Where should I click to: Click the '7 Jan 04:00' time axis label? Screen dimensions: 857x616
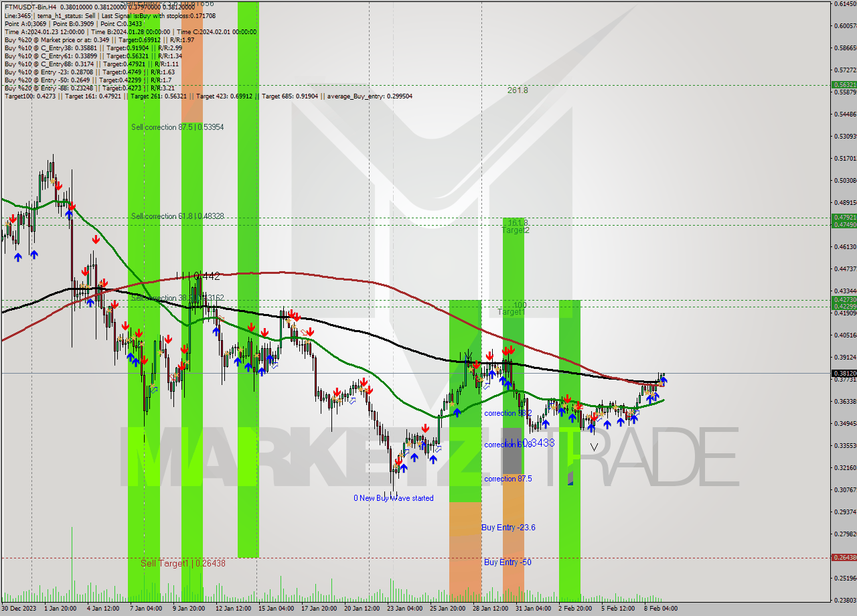pos(146,609)
